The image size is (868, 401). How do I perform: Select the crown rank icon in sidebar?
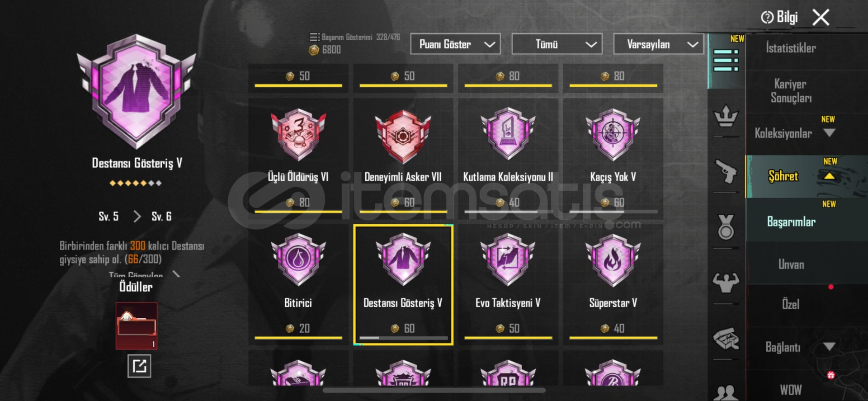pyautogui.click(x=726, y=116)
